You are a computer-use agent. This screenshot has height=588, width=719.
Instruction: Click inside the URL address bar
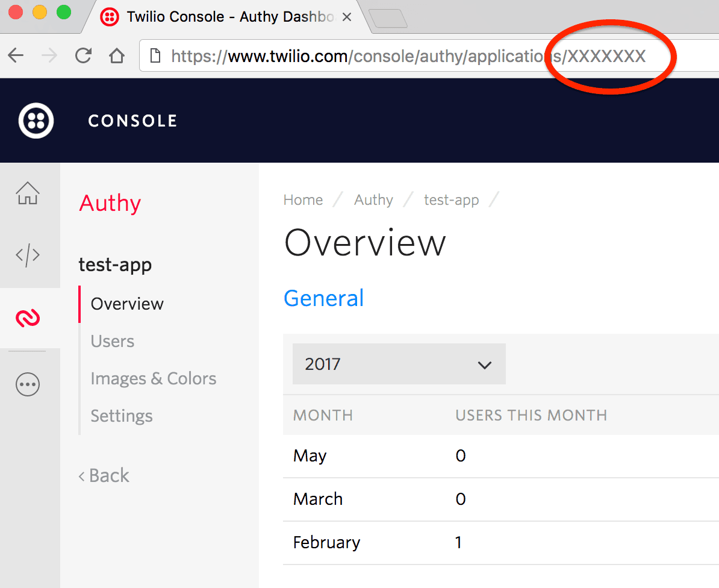tap(361, 55)
